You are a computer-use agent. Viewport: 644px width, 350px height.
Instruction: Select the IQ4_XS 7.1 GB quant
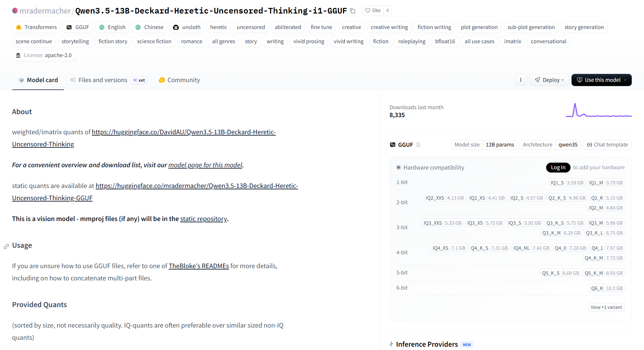coord(449,248)
